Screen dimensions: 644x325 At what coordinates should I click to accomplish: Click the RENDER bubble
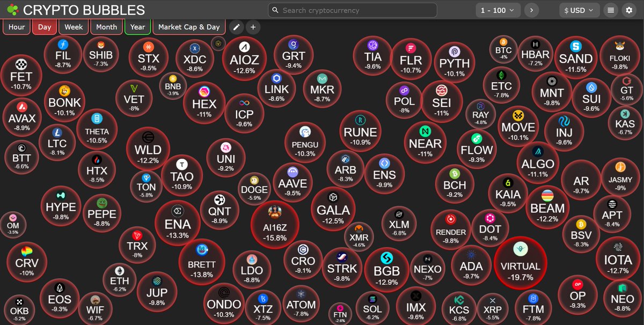[x=451, y=230]
